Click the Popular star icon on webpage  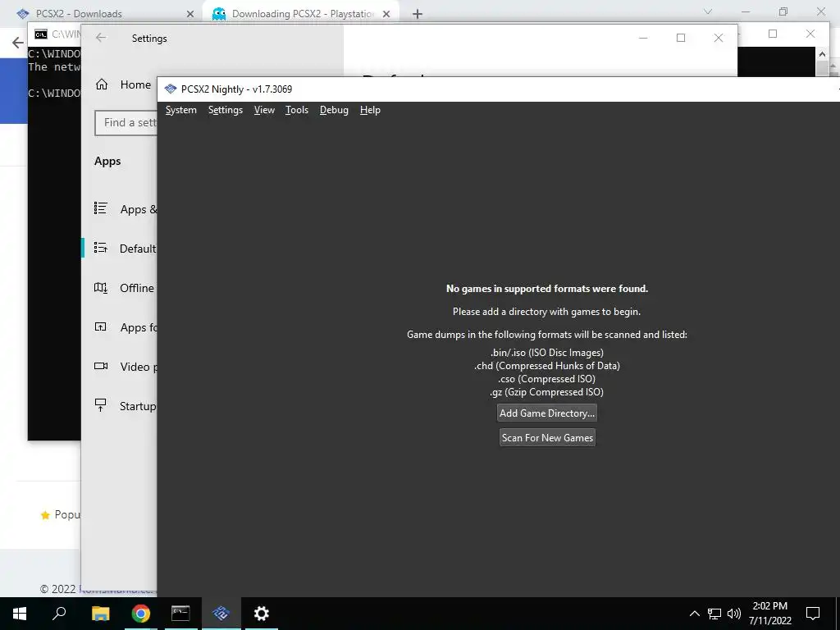click(45, 515)
